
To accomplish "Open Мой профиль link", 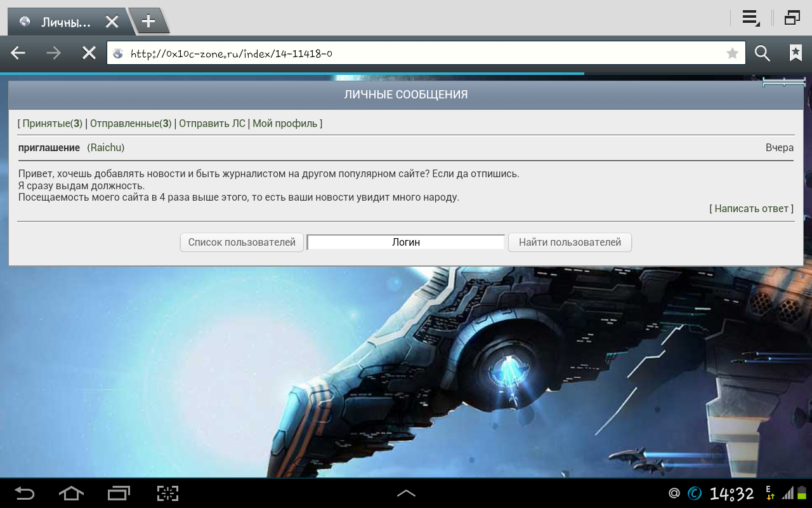I will click(x=285, y=123).
